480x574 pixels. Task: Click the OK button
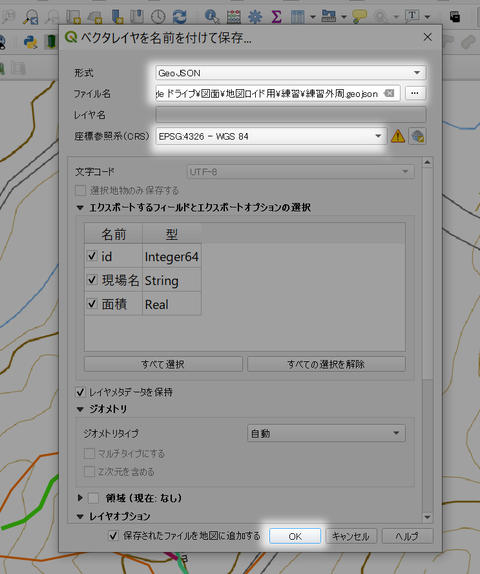(295, 536)
